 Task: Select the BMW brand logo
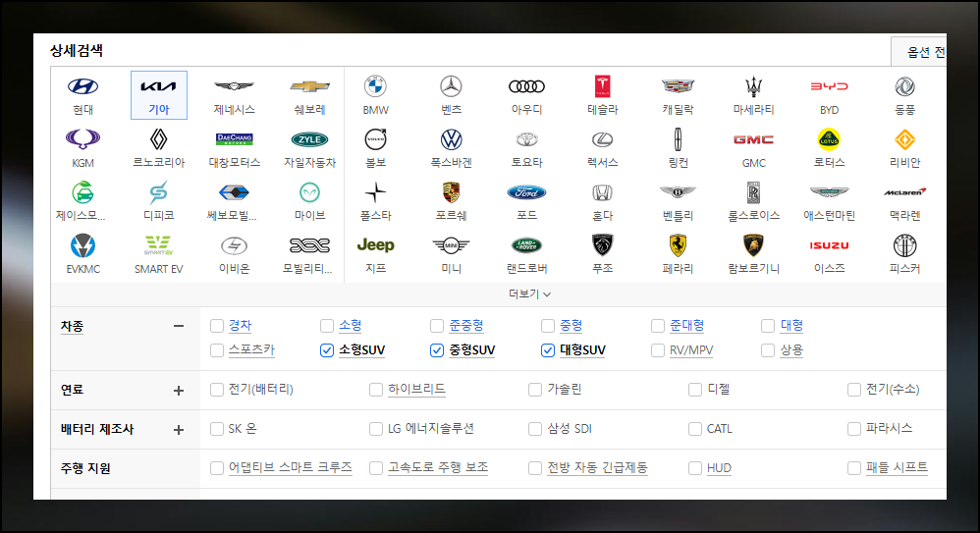(376, 86)
